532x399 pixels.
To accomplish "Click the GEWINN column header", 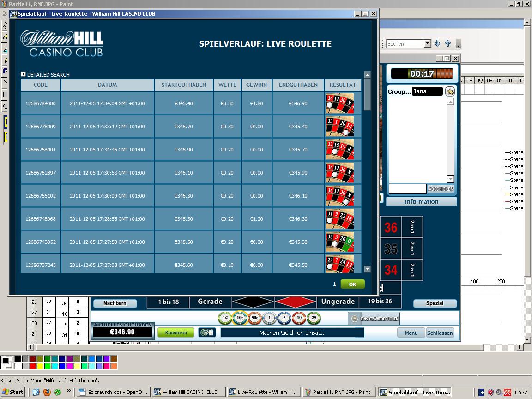I will coord(256,85).
